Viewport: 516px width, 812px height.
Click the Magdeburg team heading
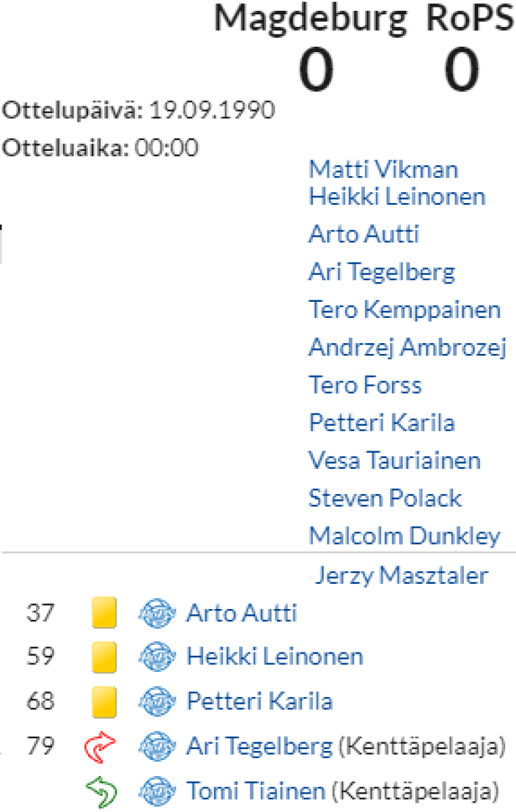click(x=311, y=19)
